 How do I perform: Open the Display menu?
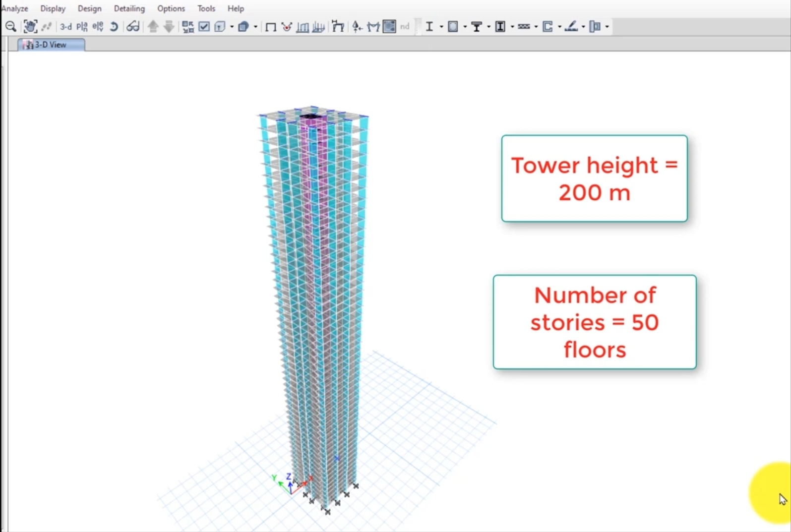(x=53, y=8)
